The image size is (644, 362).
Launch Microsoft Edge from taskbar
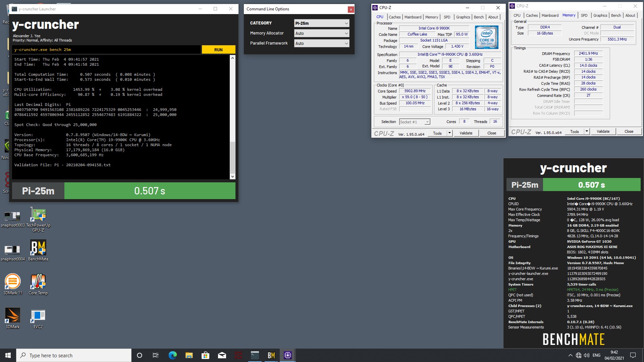172,355
